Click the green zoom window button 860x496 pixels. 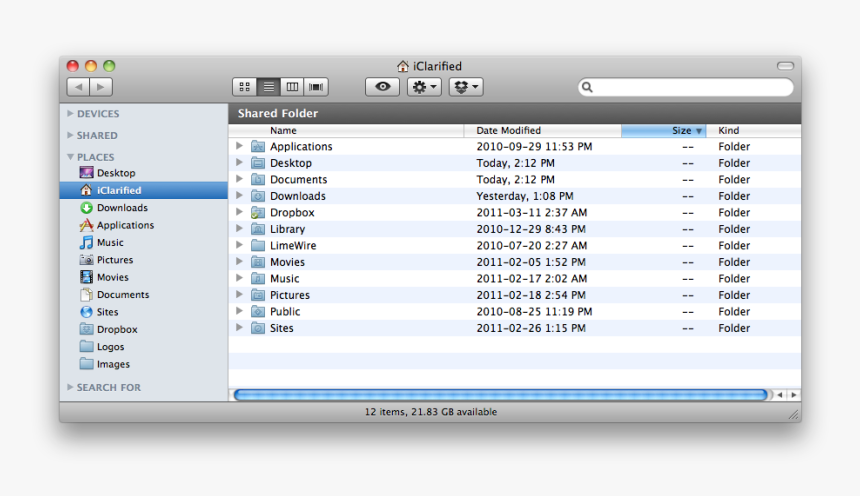click(x=109, y=66)
